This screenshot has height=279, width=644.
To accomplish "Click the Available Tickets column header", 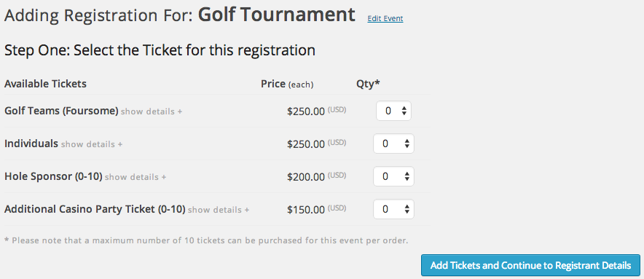I will point(46,84).
